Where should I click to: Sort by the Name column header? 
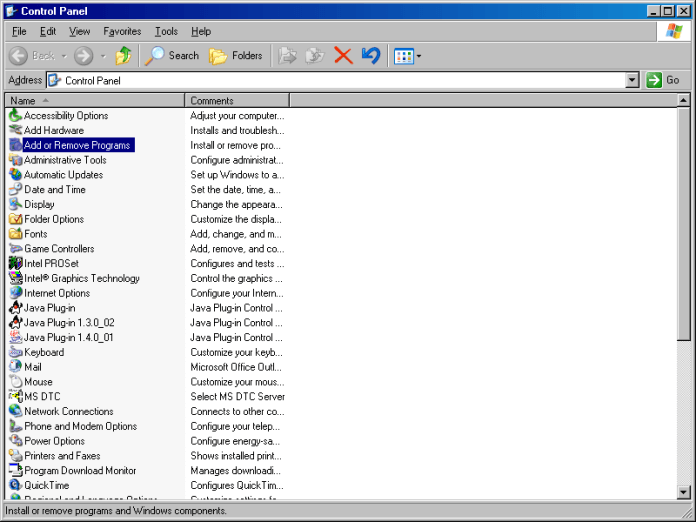click(x=95, y=101)
